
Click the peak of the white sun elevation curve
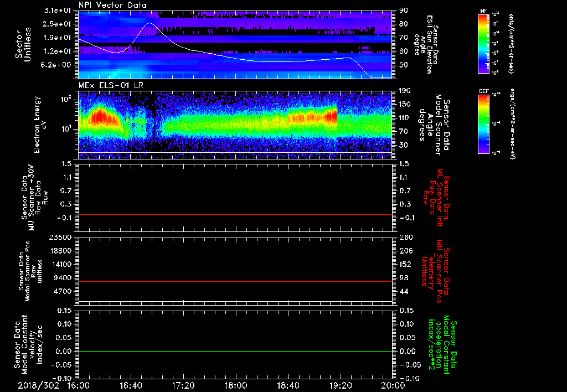point(150,23)
